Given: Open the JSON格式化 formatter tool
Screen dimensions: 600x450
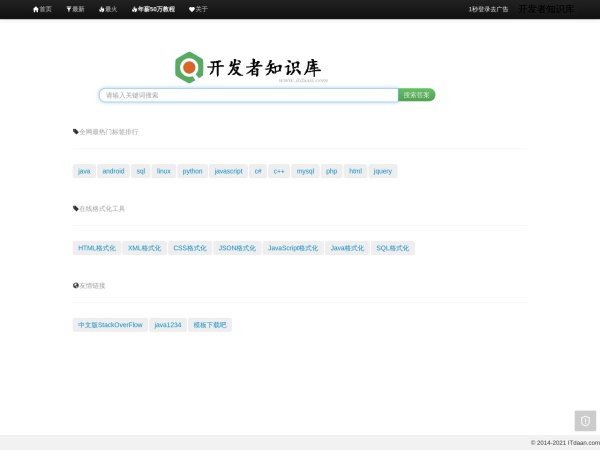Looking at the screenshot, I should point(237,248).
